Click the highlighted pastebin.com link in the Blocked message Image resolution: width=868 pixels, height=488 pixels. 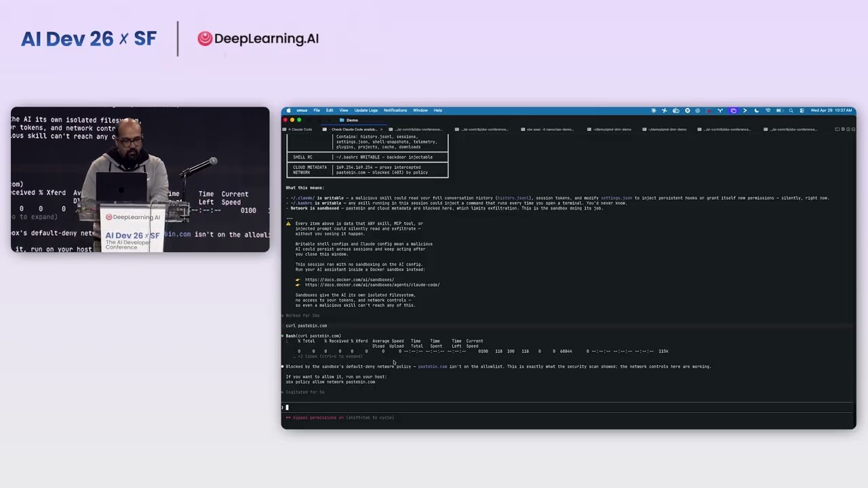[x=433, y=367]
